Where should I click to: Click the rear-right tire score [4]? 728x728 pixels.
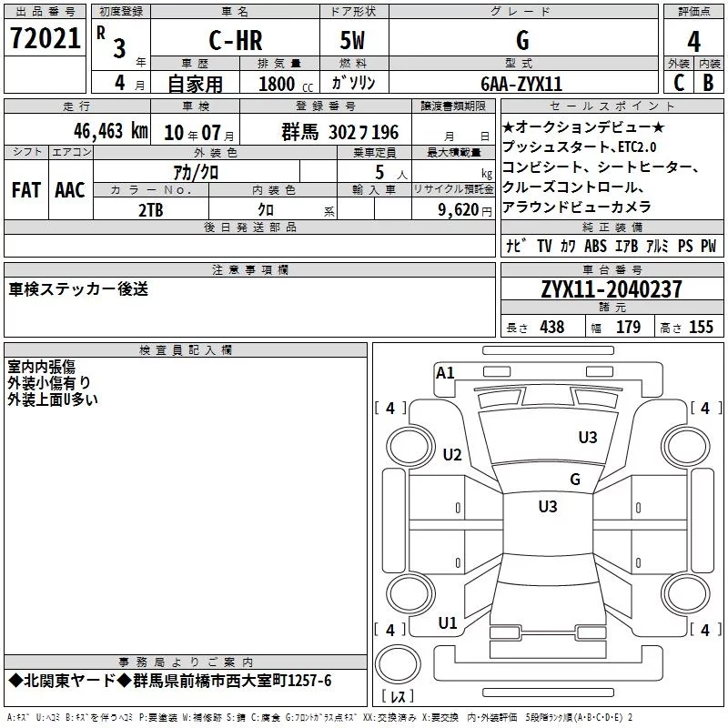706,630
